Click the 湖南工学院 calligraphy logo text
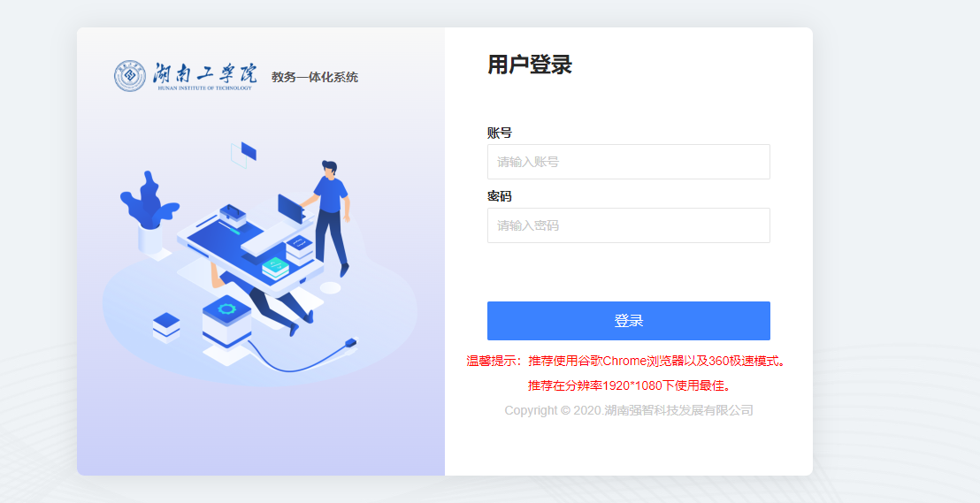The image size is (980, 503). pos(205,75)
